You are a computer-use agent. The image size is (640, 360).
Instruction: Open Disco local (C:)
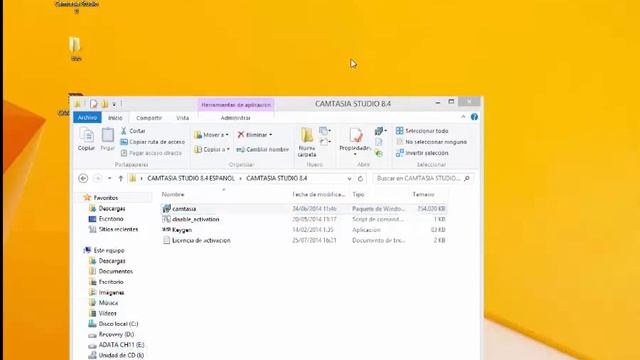point(118,324)
